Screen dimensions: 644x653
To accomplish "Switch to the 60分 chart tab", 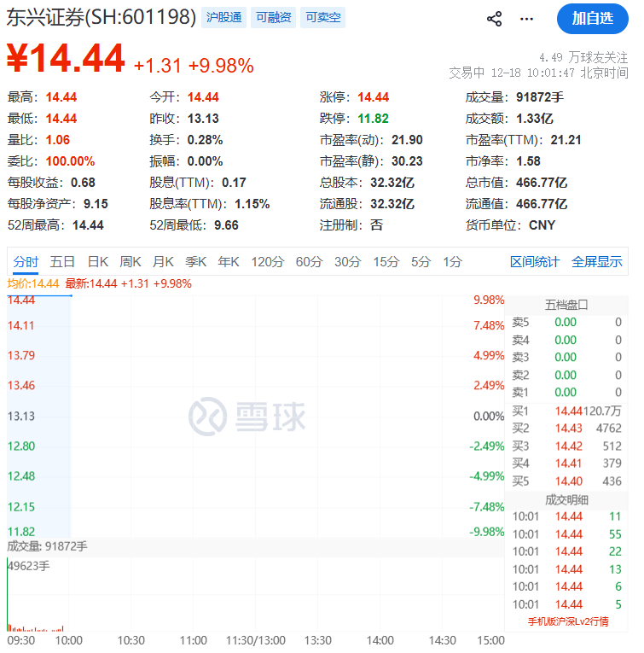I will pyautogui.click(x=309, y=262).
